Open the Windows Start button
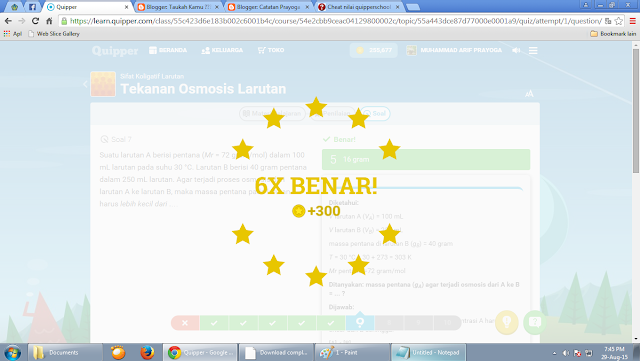The image size is (640, 361). point(12,352)
